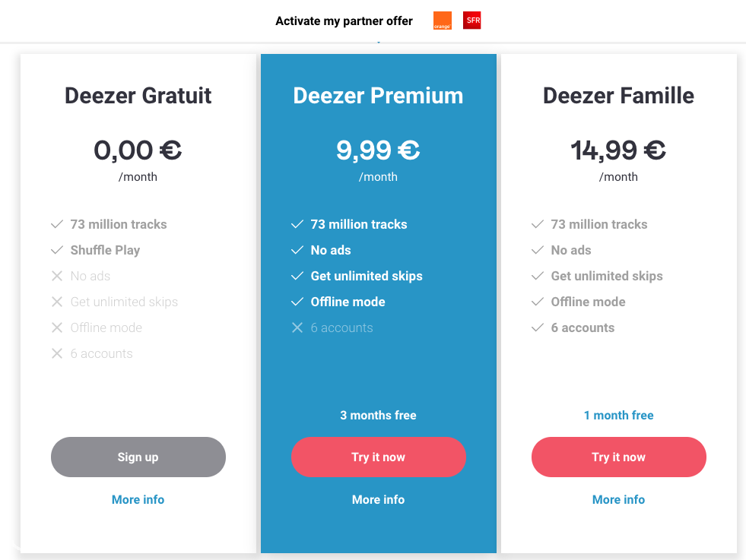
Task: Click the X icon next to Premium's 6 accounts
Action: (297, 327)
